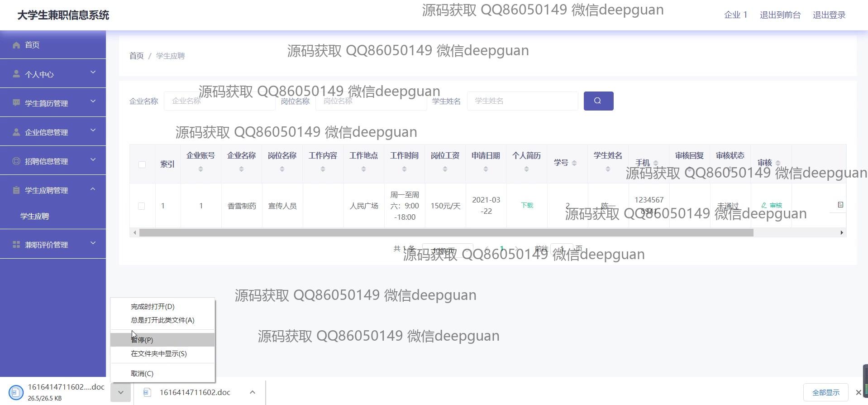Click the sort arrows under 岗位工资
Viewport: 868px width, 405px height.
445,169
